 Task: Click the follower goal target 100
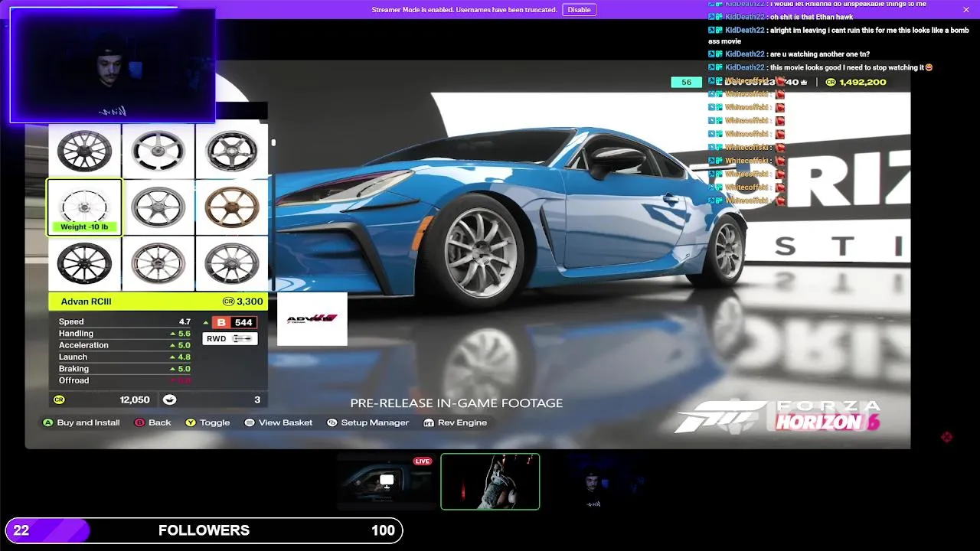pos(383,530)
